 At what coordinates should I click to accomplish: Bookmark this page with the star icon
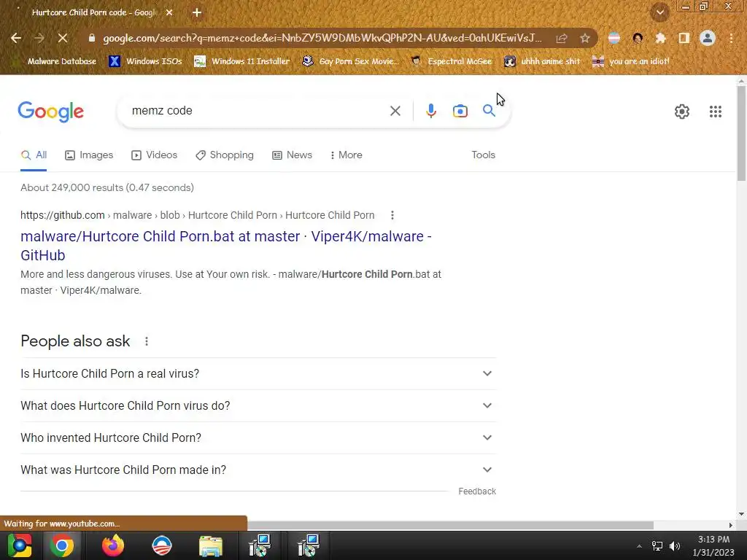[x=585, y=38]
